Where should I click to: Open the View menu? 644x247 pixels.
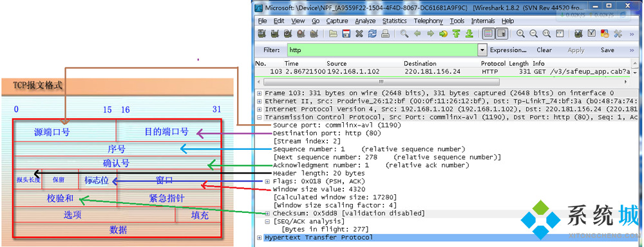(x=298, y=21)
